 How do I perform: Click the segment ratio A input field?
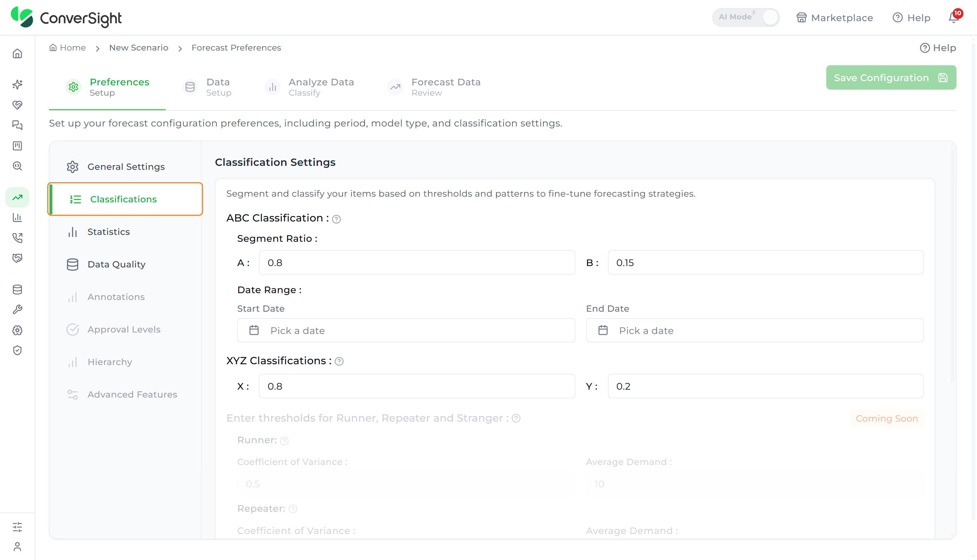(417, 263)
